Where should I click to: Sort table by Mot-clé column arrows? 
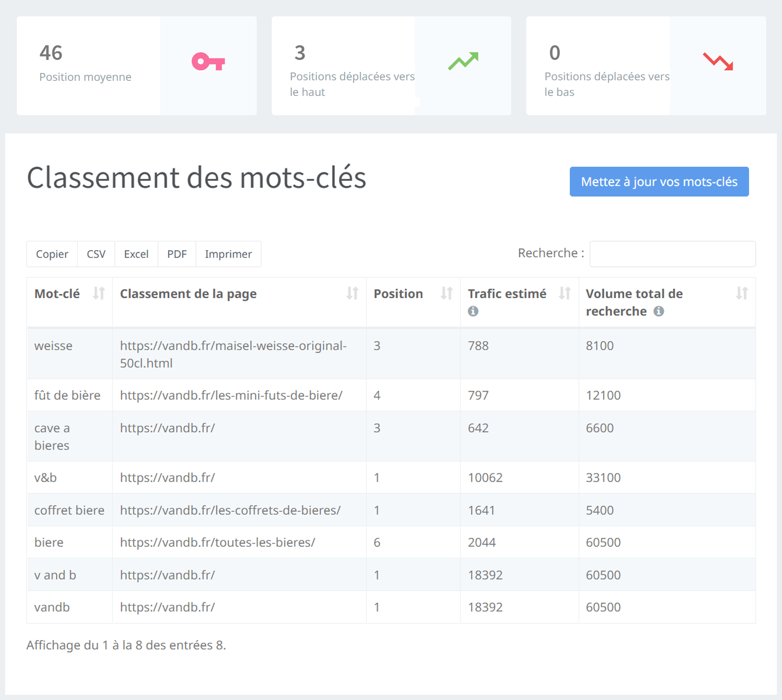pyautogui.click(x=99, y=293)
